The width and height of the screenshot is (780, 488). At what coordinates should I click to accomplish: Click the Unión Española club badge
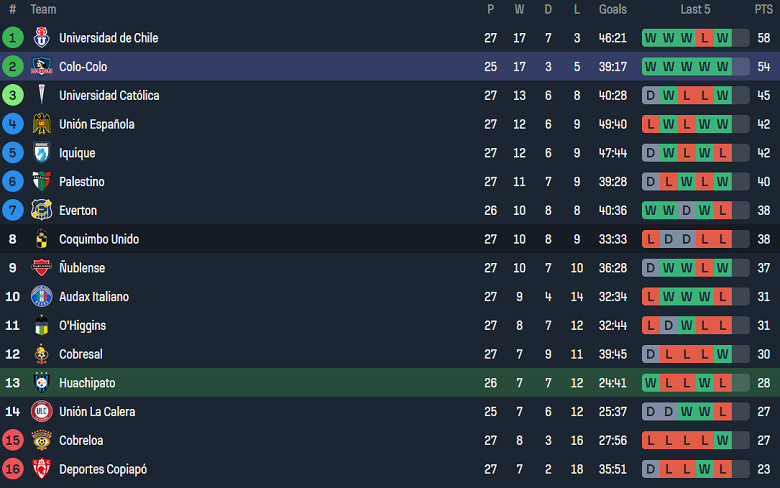(x=41, y=124)
